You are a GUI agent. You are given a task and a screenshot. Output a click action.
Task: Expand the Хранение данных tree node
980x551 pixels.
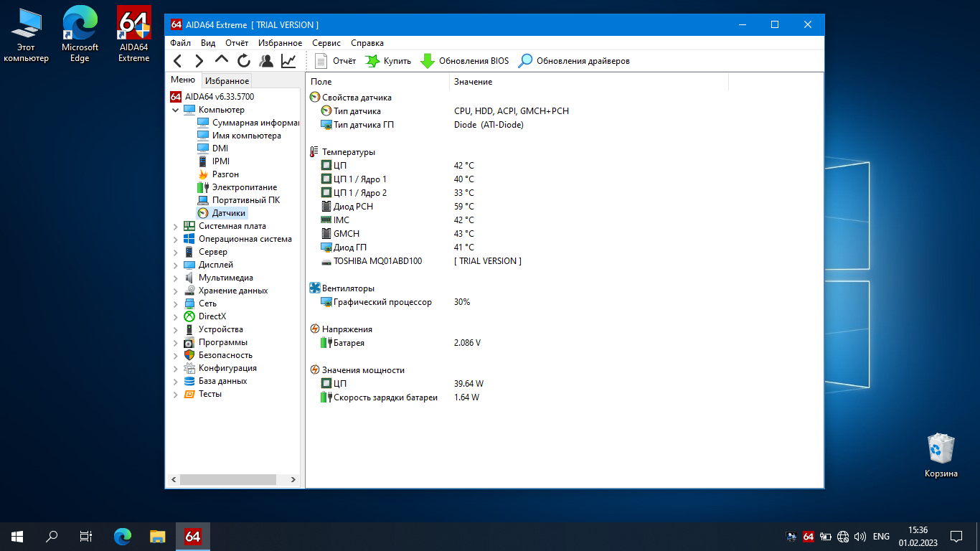pos(176,291)
